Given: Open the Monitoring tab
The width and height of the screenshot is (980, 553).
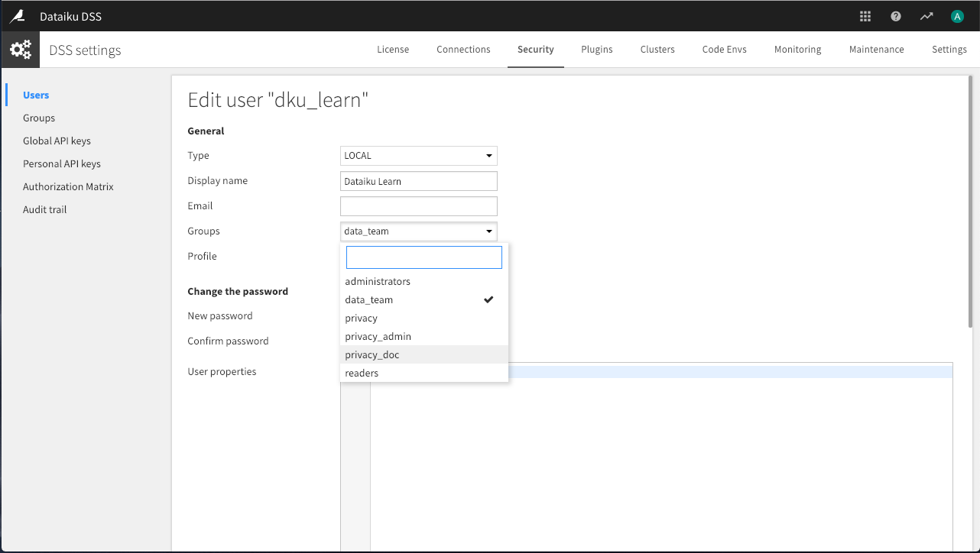Looking at the screenshot, I should (x=797, y=50).
